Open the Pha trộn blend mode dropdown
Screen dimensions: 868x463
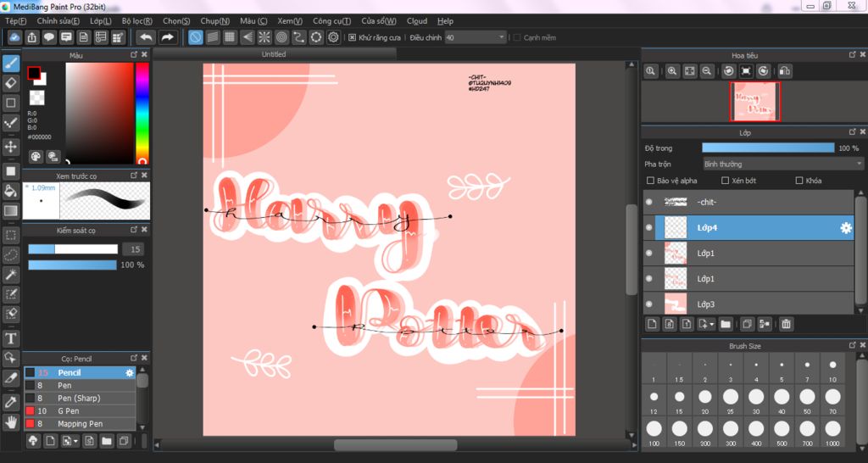tap(782, 164)
